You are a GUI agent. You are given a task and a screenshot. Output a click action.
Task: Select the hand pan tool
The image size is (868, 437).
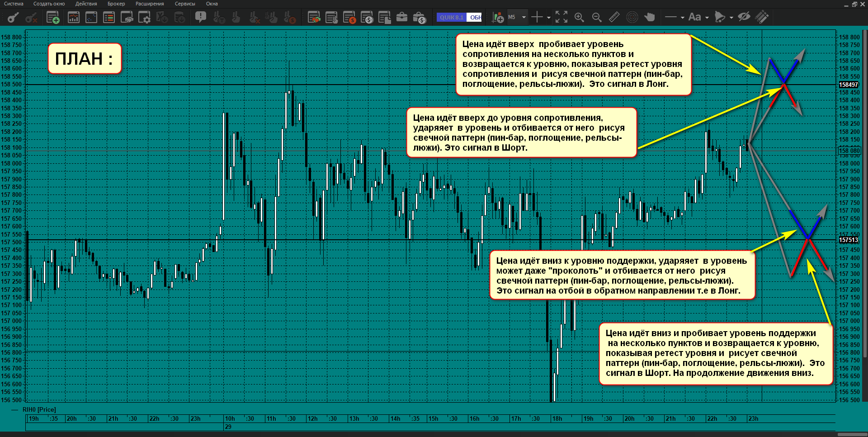[650, 17]
